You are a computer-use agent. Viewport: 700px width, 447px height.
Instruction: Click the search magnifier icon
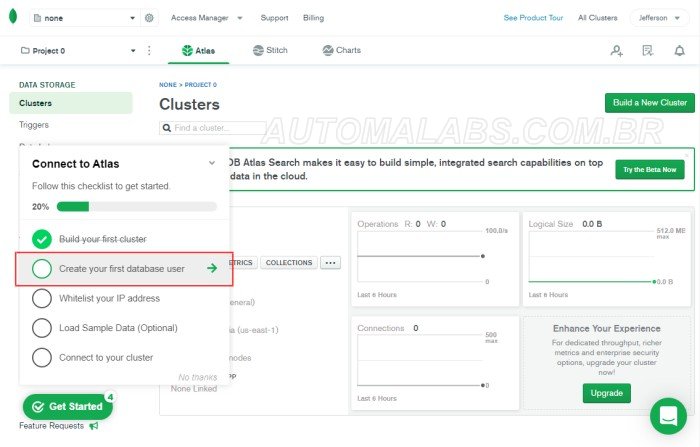click(167, 128)
